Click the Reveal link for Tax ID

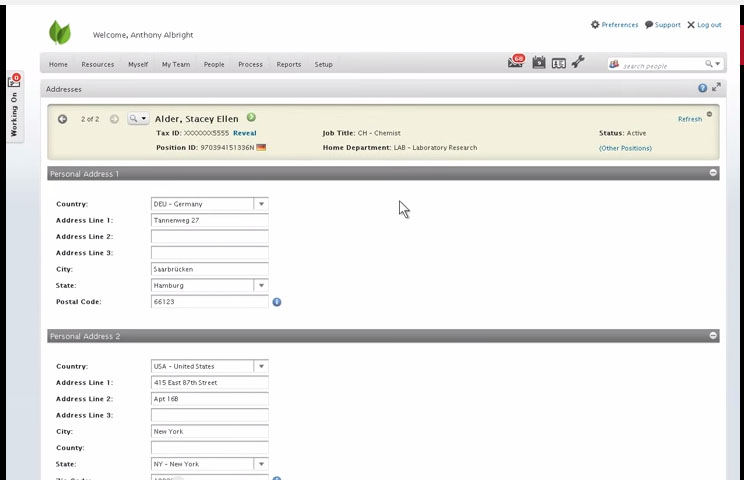[245, 133]
